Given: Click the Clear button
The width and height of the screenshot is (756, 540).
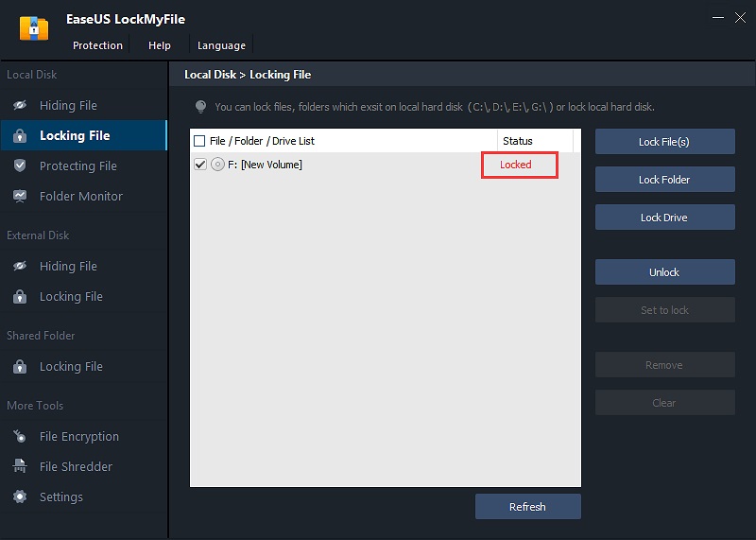Looking at the screenshot, I should [x=665, y=403].
